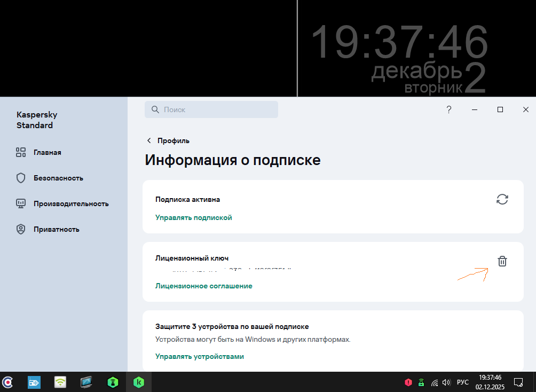Open help via the question mark icon
The image size is (536, 392).
(x=449, y=109)
